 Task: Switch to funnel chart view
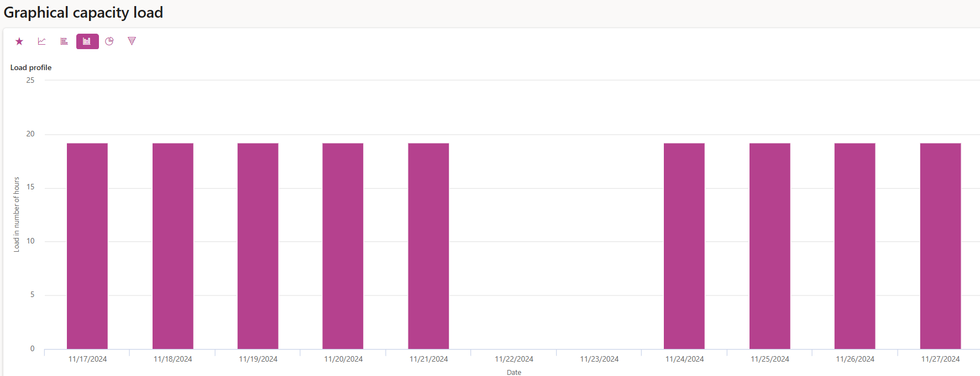[132, 41]
